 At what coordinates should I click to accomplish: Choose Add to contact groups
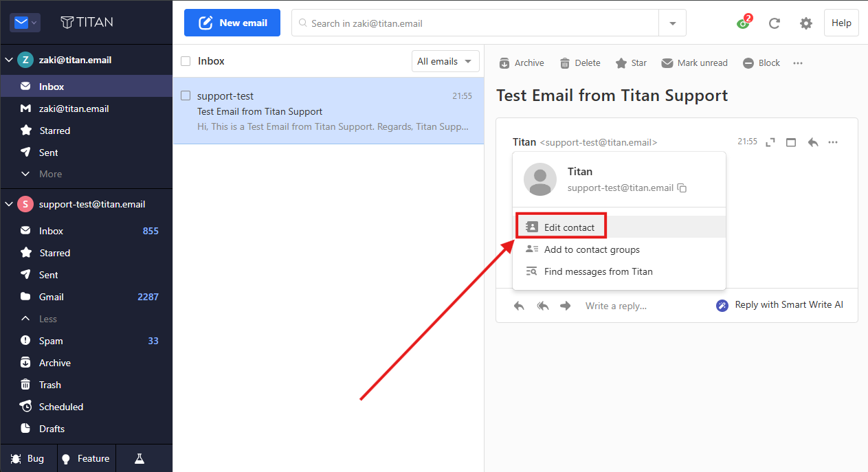tap(619, 249)
